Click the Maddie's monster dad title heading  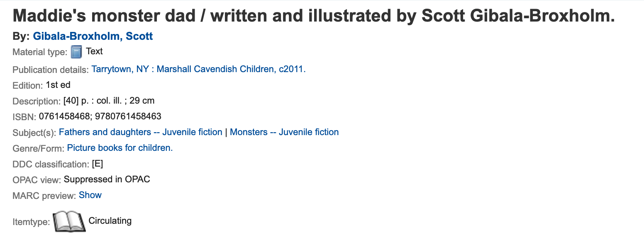313,16
